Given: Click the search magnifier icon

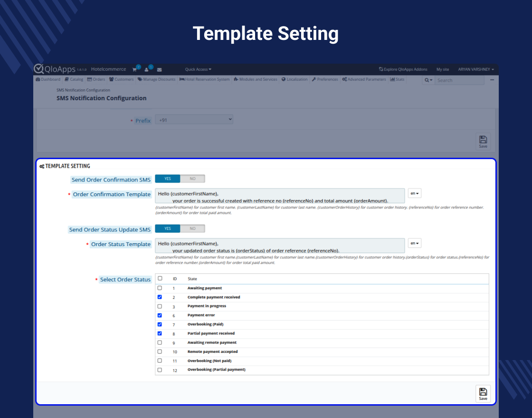Looking at the screenshot, I should pos(428,80).
